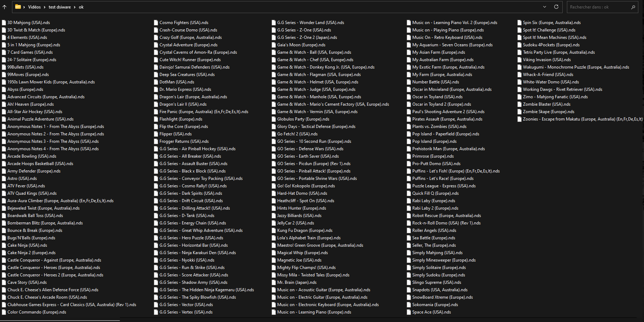Image resolution: width=644 pixels, height=322 pixels.
Task: Refresh the folder with the reload icon
Action: click(556, 7)
